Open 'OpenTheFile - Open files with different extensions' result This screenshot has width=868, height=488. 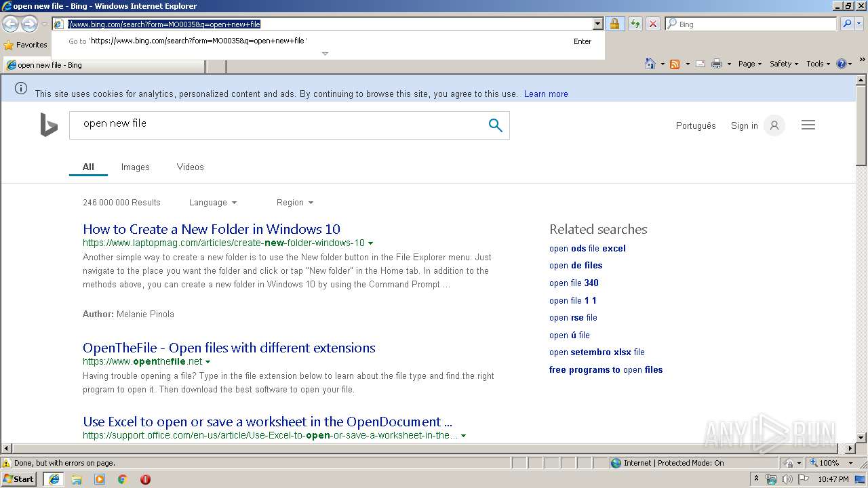click(x=229, y=348)
